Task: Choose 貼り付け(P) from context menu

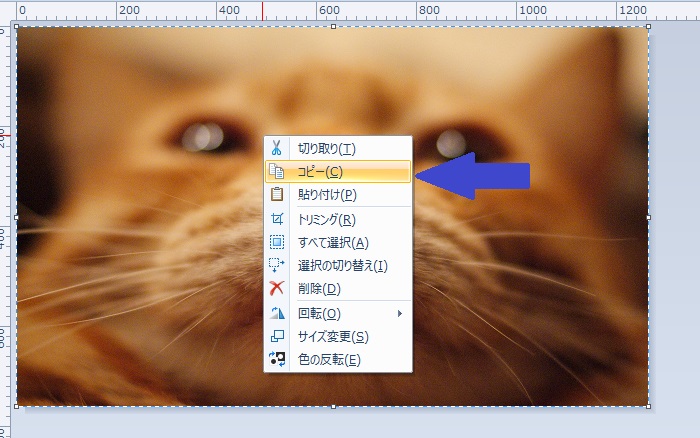Action: 338,195
